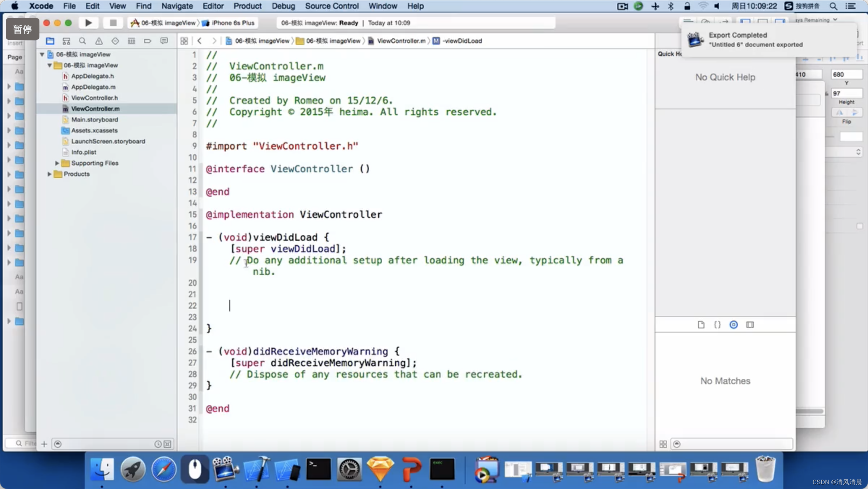Open the Find menu
868x489 pixels.
coord(144,6)
